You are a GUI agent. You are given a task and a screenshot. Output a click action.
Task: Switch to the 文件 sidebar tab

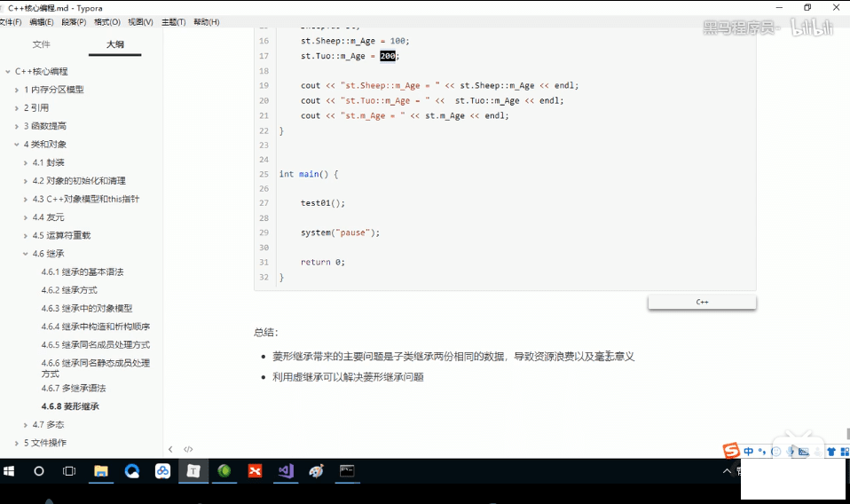click(41, 43)
